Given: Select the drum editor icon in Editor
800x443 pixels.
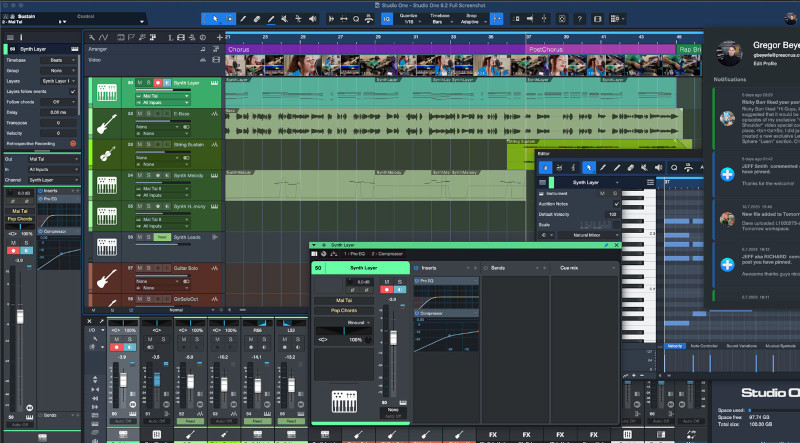Looking at the screenshot, I should [x=560, y=167].
